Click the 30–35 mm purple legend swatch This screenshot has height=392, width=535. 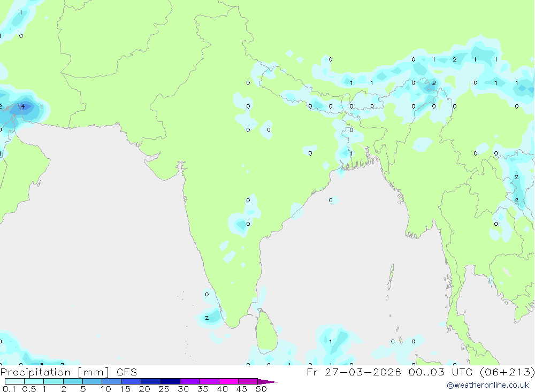tap(190, 381)
